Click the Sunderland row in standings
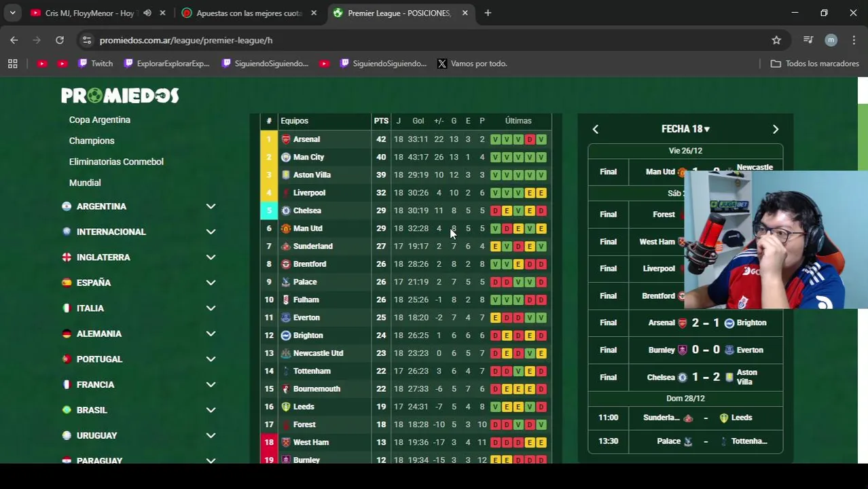The height and width of the screenshot is (489, 868). 405,246
